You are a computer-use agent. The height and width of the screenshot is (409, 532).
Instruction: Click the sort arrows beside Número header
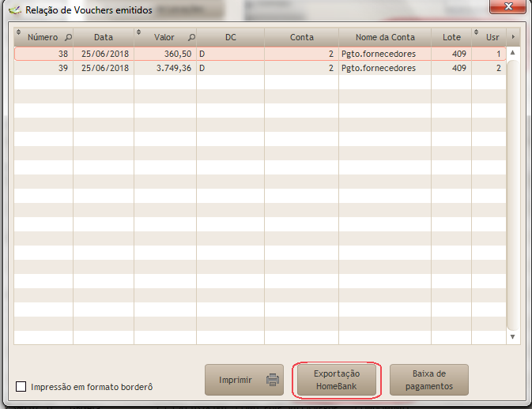(17, 33)
